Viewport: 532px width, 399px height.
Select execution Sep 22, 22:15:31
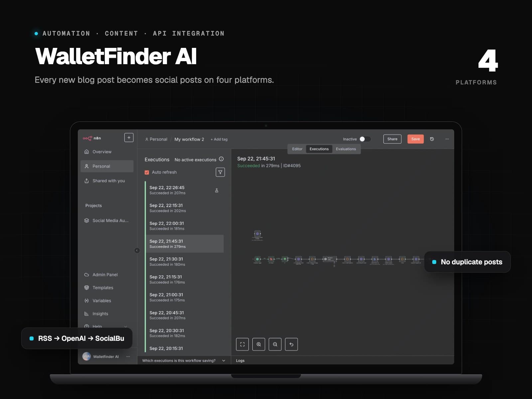pyautogui.click(x=185, y=208)
